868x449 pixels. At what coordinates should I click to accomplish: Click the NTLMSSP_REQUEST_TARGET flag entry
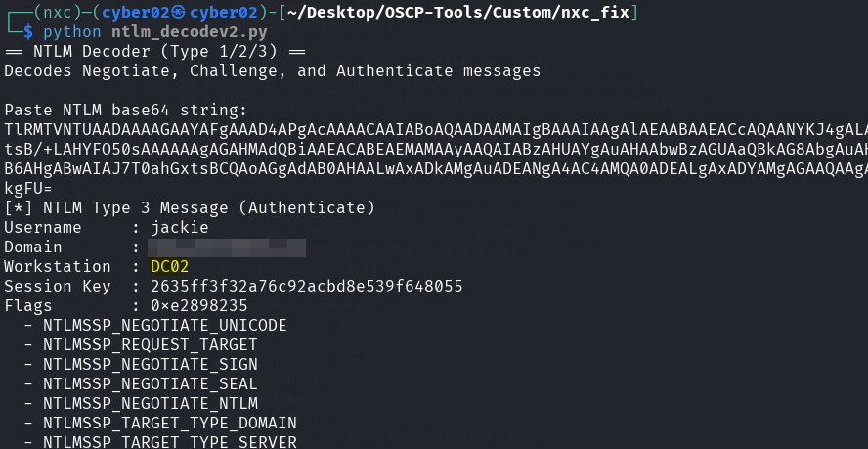coord(150,344)
